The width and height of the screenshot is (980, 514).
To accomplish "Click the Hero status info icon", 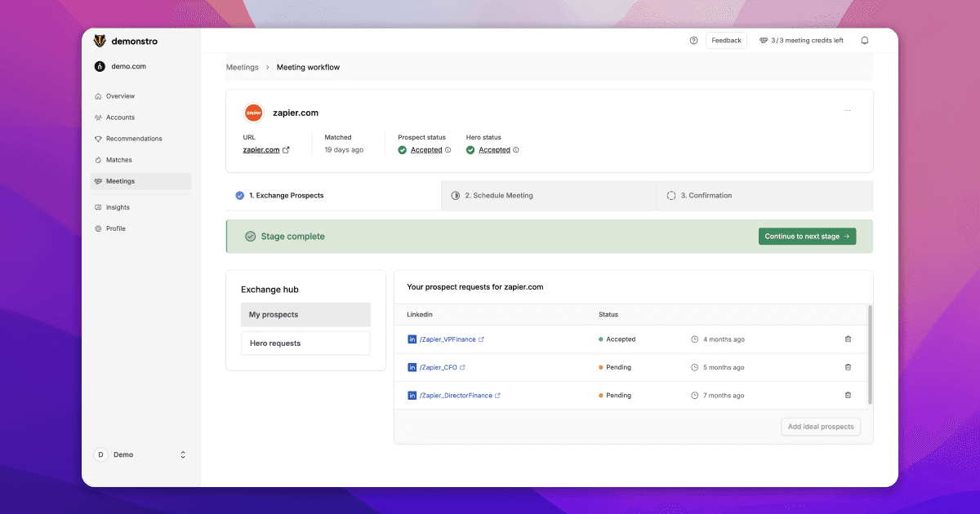I will coord(516,150).
